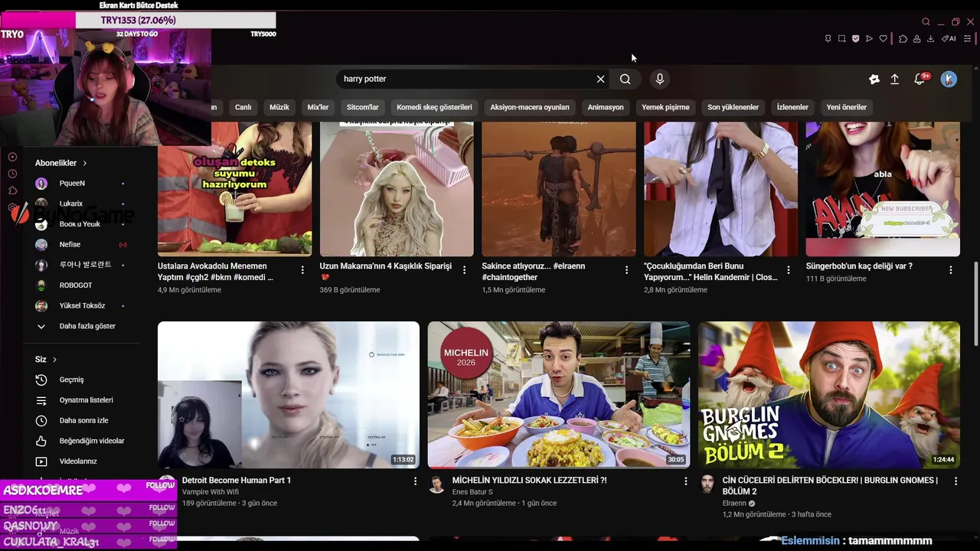Open the Enes Batur S channel avatar
Screen dimensions: 980x551
[x=436, y=484]
